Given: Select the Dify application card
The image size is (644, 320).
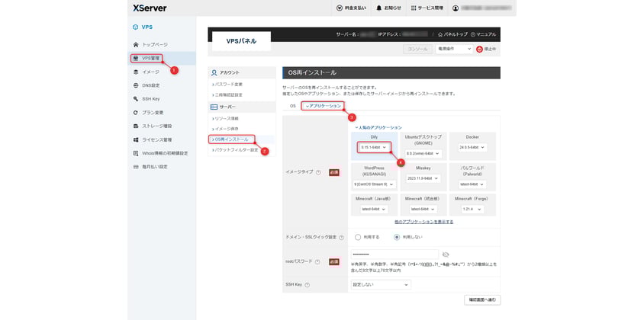Looking at the screenshot, I should coord(374,146).
